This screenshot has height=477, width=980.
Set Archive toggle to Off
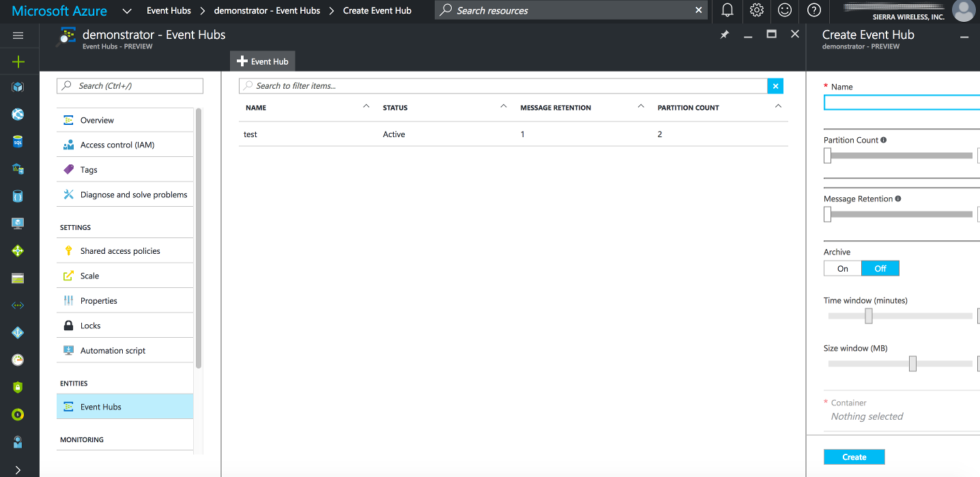click(880, 269)
